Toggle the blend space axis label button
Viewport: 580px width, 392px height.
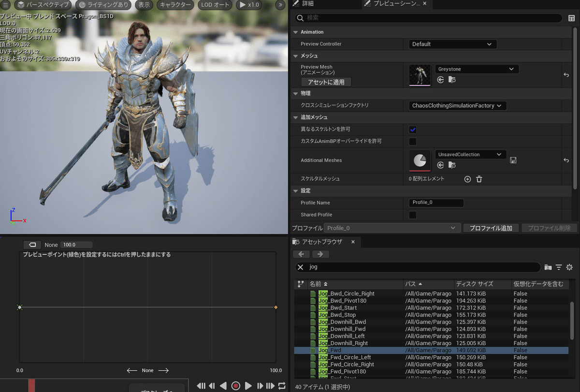pos(32,245)
